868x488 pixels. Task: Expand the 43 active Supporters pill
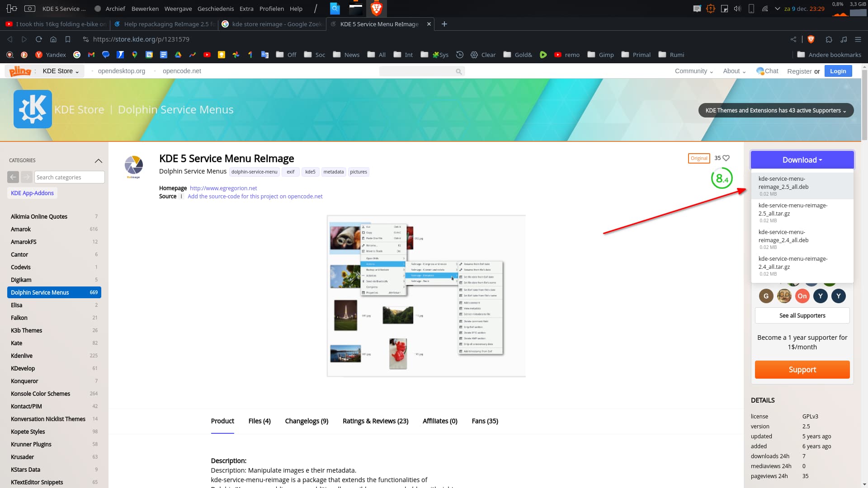(776, 110)
